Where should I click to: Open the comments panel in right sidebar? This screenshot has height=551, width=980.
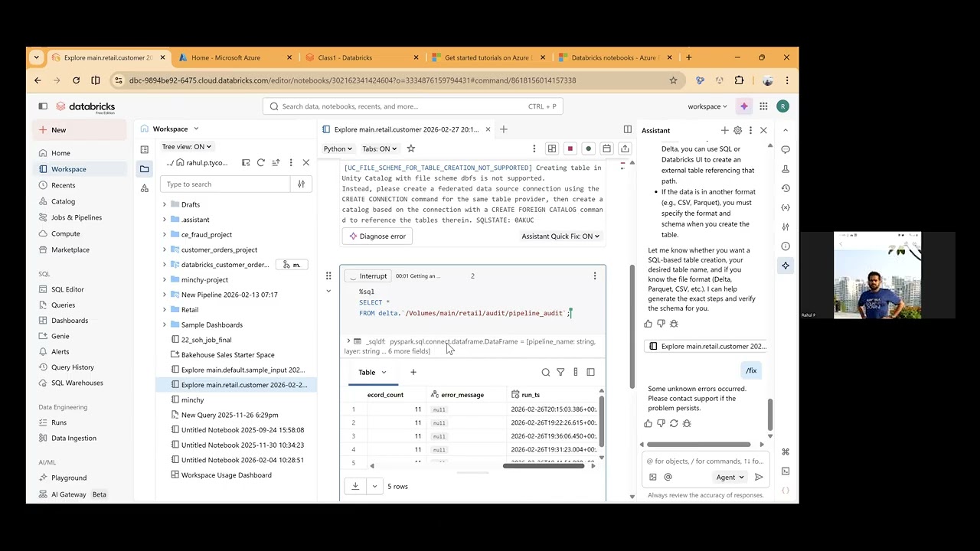coord(786,149)
